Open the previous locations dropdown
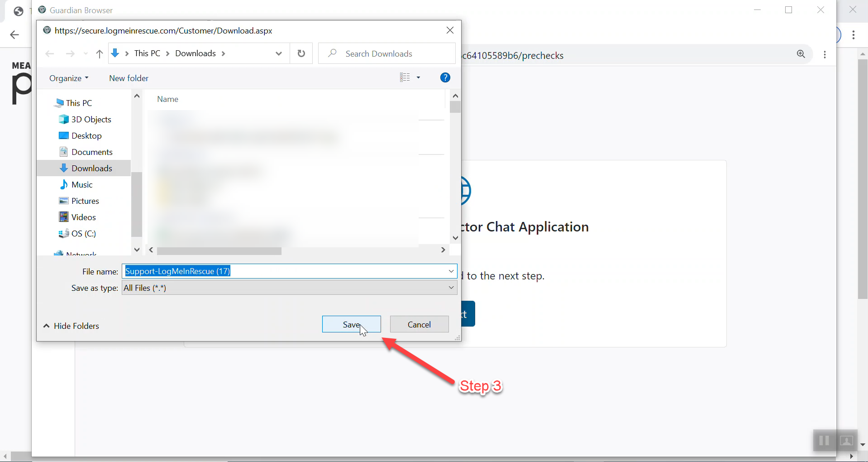 [x=279, y=53]
